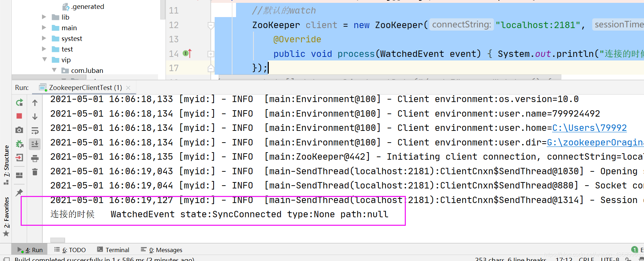Click the console horizontal scrollbar thumb
Viewport: 644px width, 261px height.
point(58,240)
